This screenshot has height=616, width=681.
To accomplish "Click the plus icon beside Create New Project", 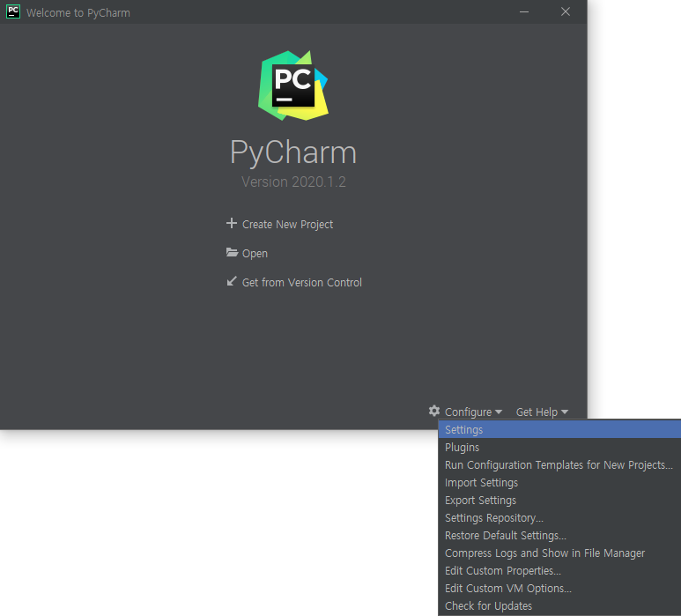I will tap(232, 223).
